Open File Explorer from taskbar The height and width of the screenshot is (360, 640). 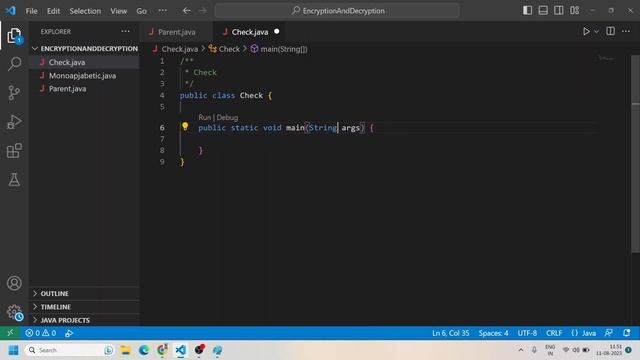[x=125, y=350]
